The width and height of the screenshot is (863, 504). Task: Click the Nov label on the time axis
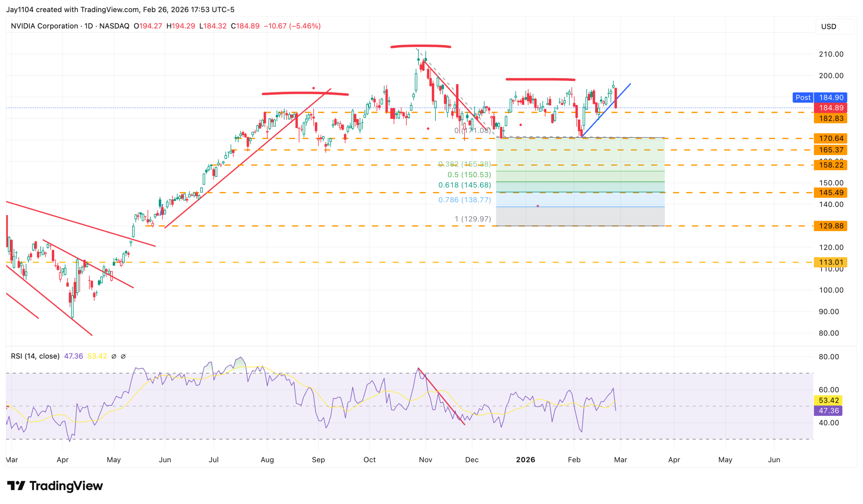click(x=425, y=460)
